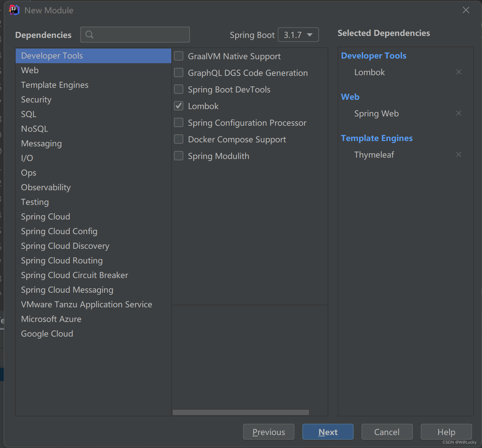This screenshot has height=448, width=482.
Task: Select the SQL category
Action: (93, 114)
